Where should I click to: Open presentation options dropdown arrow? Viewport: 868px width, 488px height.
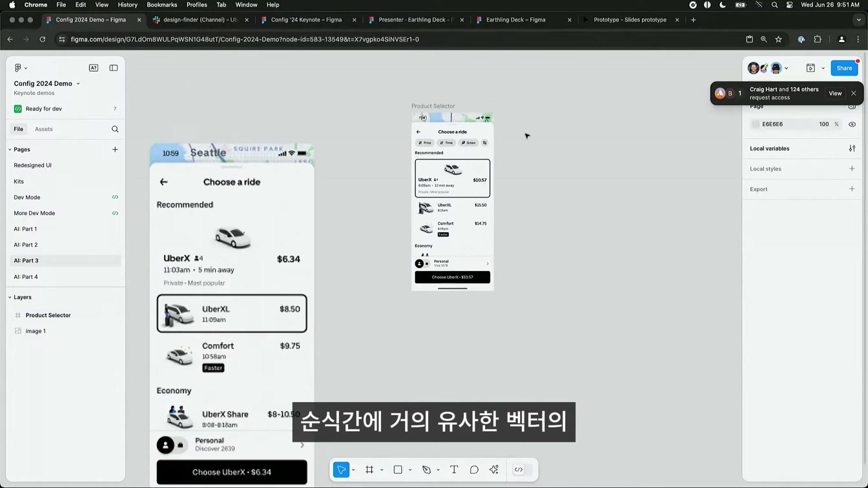[823, 68]
